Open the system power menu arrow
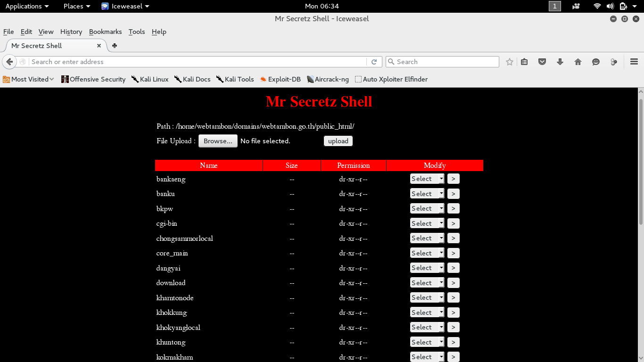Screen dimensions: 644x362 [x=635, y=6]
